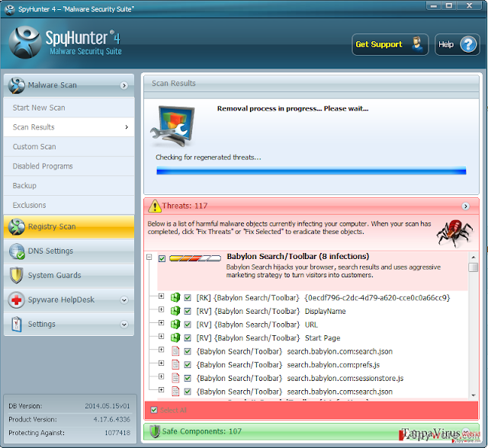488x448 pixels.
Task: Click the DB Version value 2014.05.15v01
Action: click(x=108, y=406)
